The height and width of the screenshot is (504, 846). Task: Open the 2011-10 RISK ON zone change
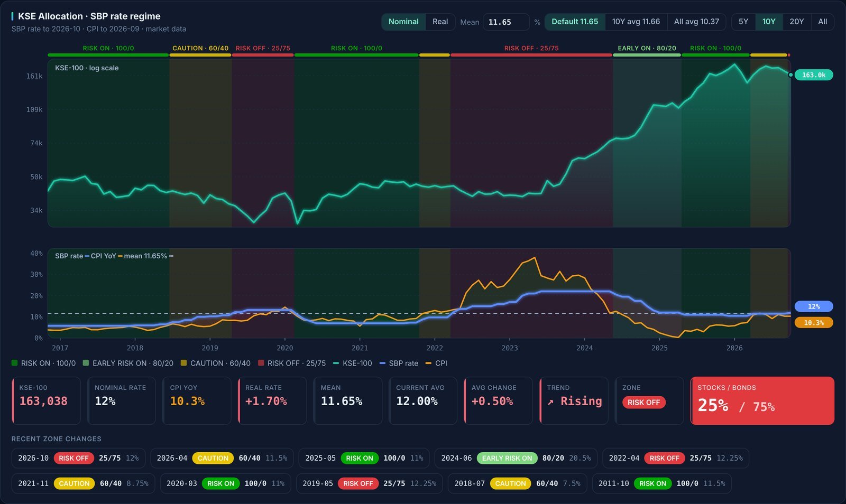(662, 483)
